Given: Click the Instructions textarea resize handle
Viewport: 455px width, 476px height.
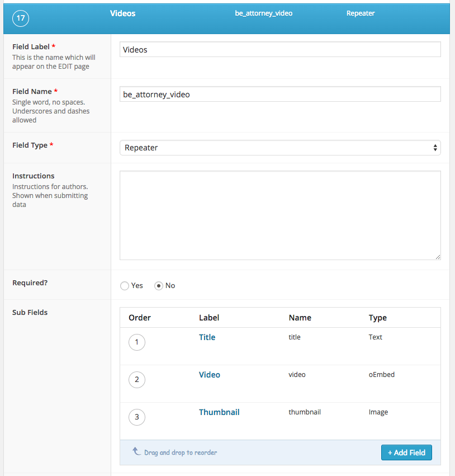Looking at the screenshot, I should 438,257.
